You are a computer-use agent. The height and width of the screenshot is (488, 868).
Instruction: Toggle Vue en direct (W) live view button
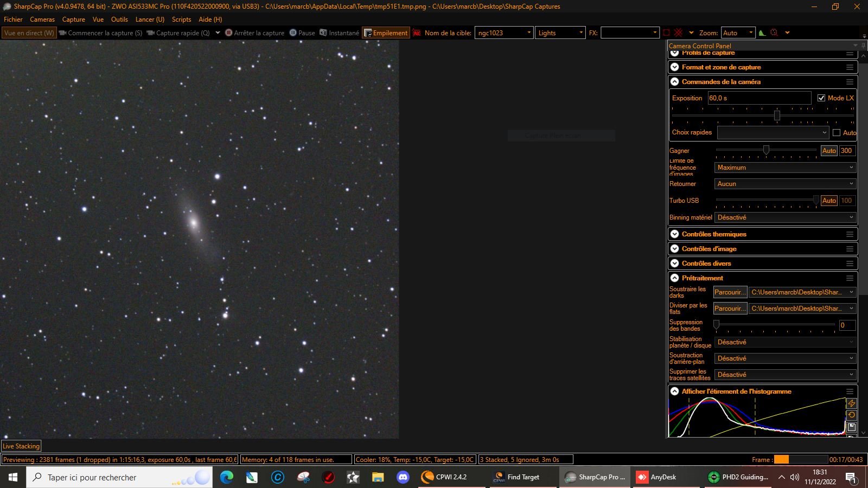point(29,33)
